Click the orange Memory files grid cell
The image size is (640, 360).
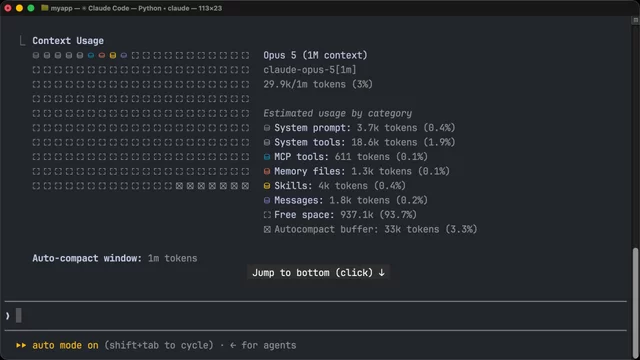coord(102,55)
